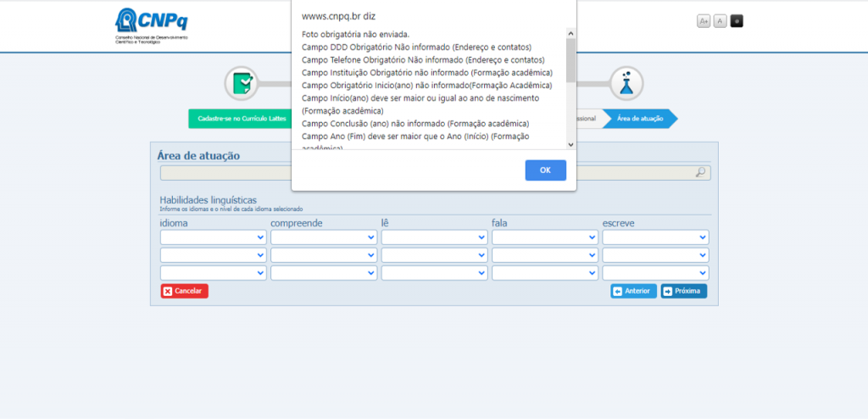Click the normal font size A icon

tap(720, 21)
